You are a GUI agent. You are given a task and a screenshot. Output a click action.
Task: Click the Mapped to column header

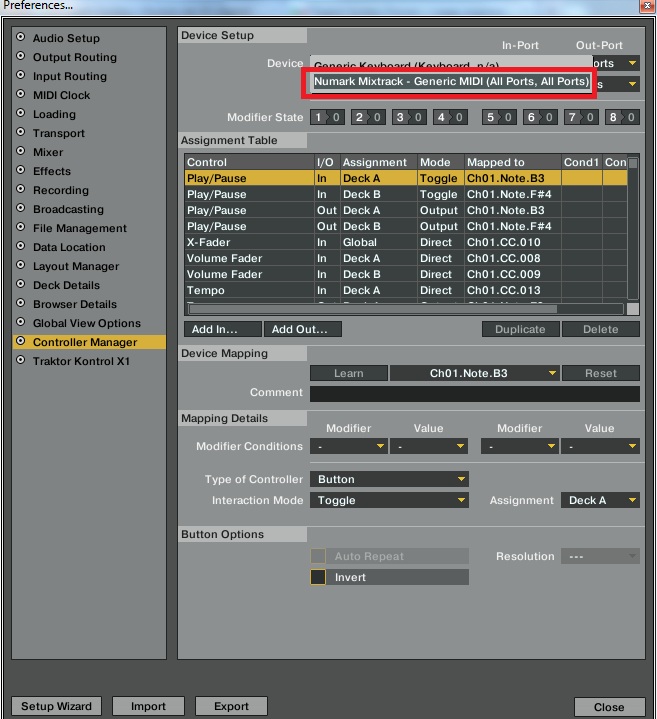[513, 162]
